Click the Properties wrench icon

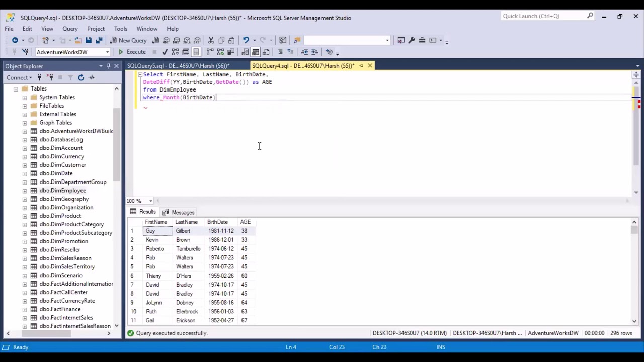tap(412, 40)
